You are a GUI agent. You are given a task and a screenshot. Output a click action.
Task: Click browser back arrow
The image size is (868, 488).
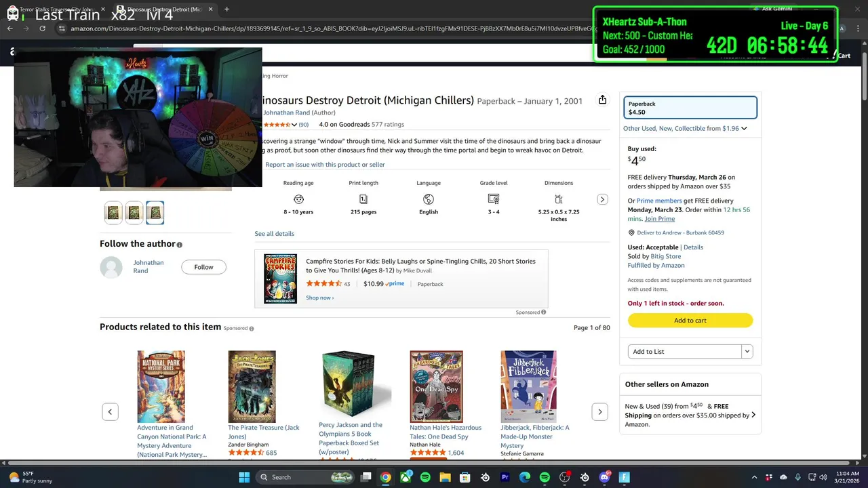[10, 28]
